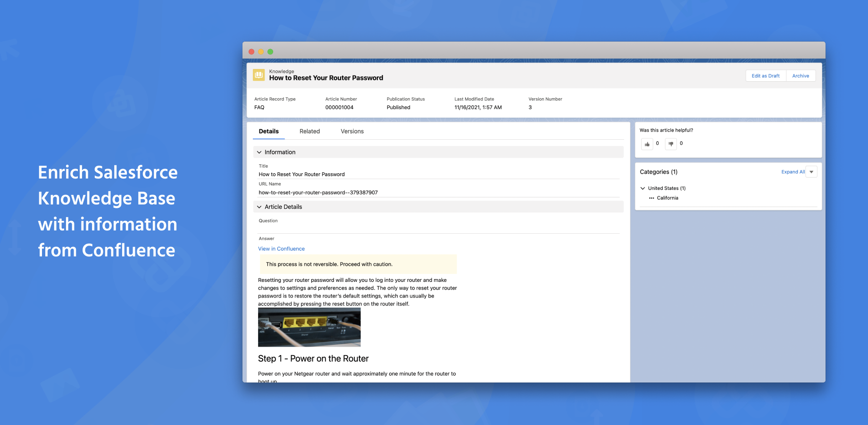The width and height of the screenshot is (868, 425).
Task: Click the Version Number value 3
Action: [530, 108]
